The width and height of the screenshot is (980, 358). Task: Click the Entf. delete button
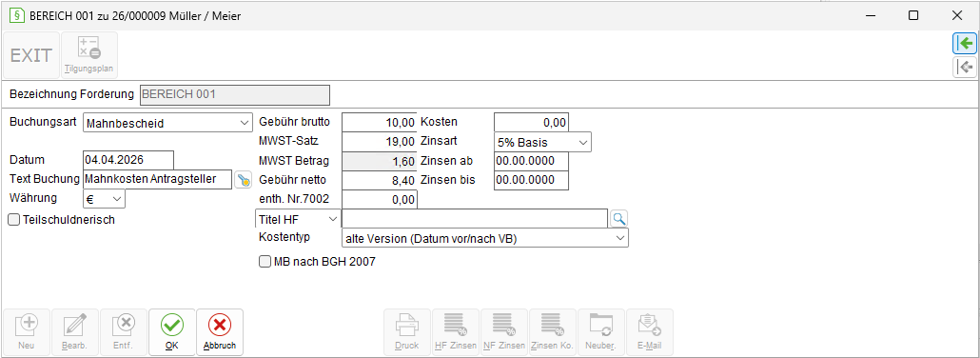click(x=123, y=332)
